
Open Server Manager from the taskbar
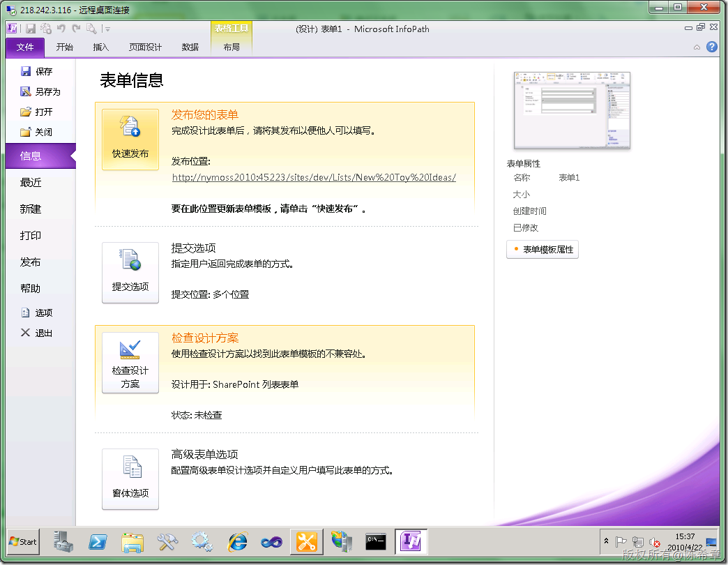pyautogui.click(x=63, y=542)
